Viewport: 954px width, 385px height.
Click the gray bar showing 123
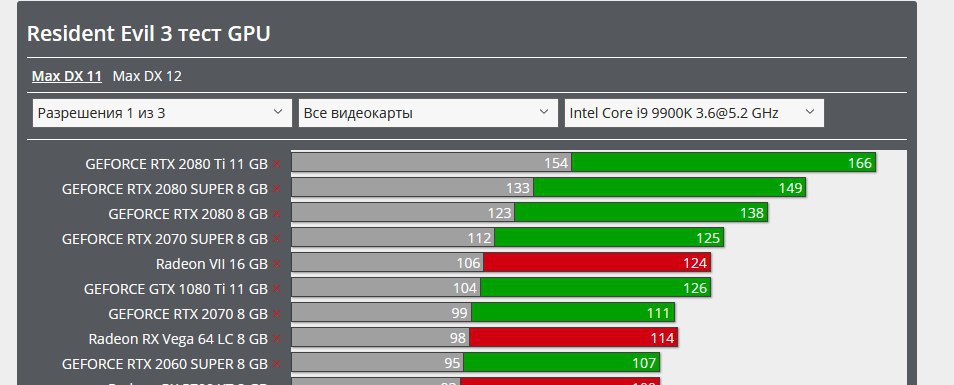(x=403, y=212)
